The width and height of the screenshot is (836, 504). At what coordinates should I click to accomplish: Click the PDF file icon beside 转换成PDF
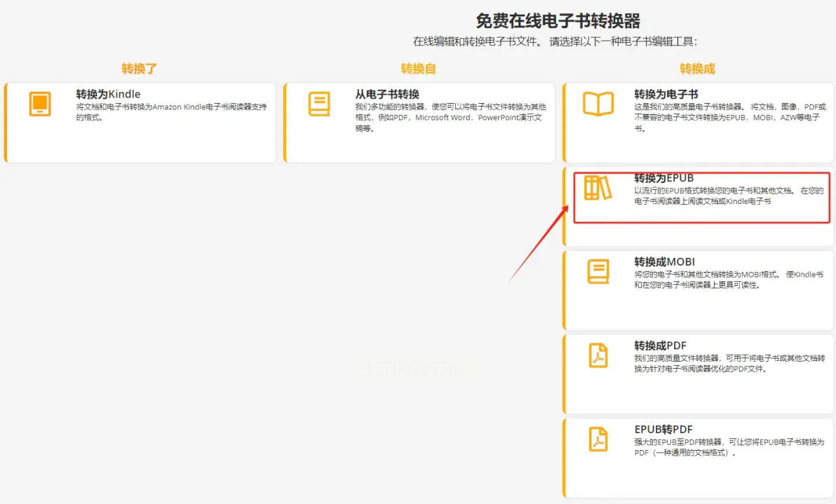click(598, 355)
